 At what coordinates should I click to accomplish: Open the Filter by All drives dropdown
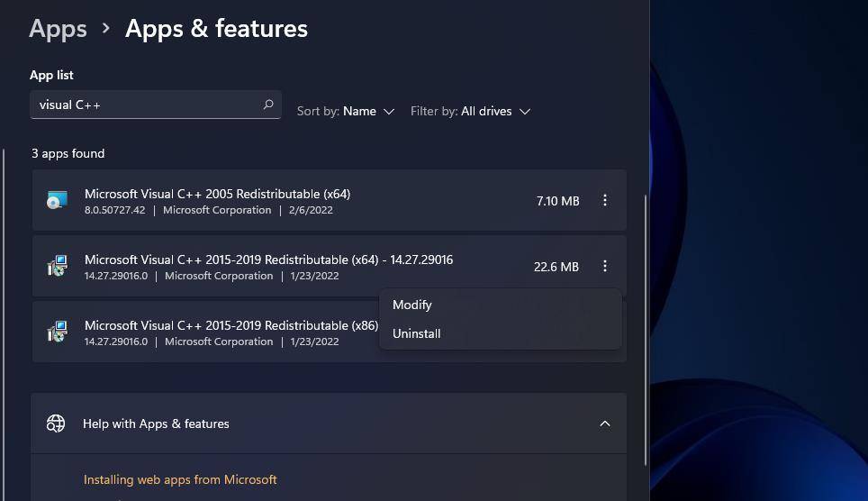(470, 111)
